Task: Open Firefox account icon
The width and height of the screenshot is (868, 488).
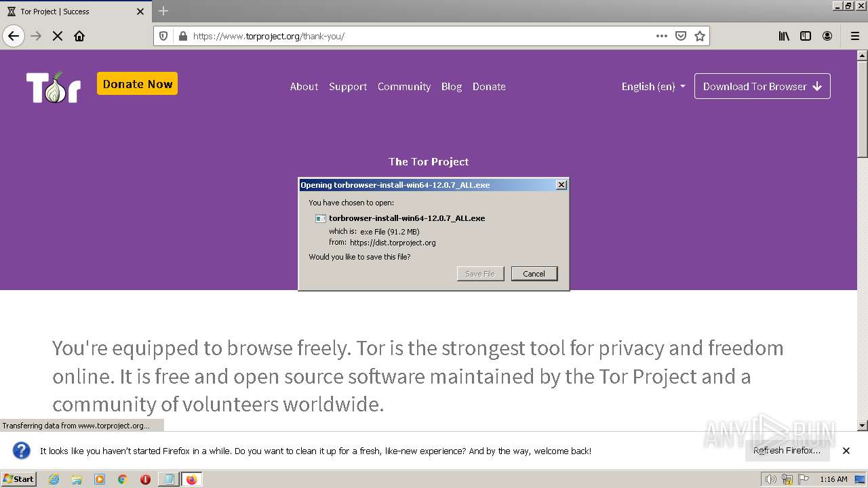Action: [827, 36]
